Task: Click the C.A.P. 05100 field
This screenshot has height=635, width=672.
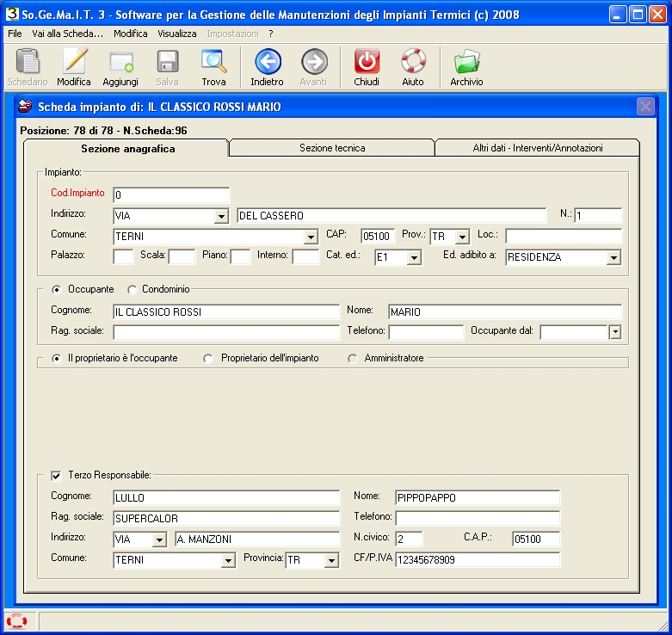Action: pyautogui.click(x=536, y=539)
